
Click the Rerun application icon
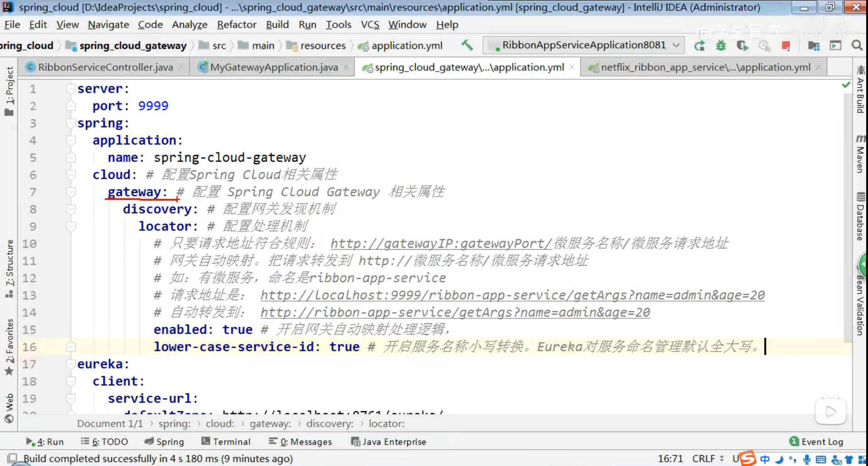(699, 45)
